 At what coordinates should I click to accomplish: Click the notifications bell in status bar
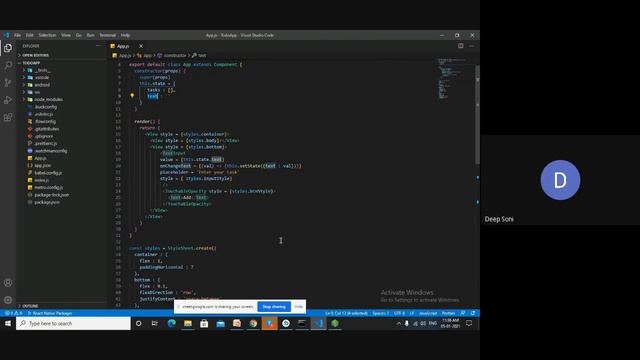coord(473,313)
